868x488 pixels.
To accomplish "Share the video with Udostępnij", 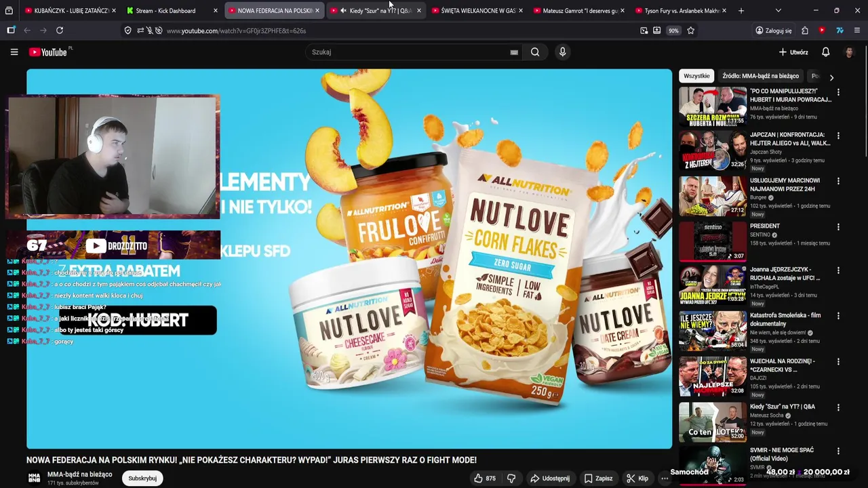I will [x=550, y=479].
